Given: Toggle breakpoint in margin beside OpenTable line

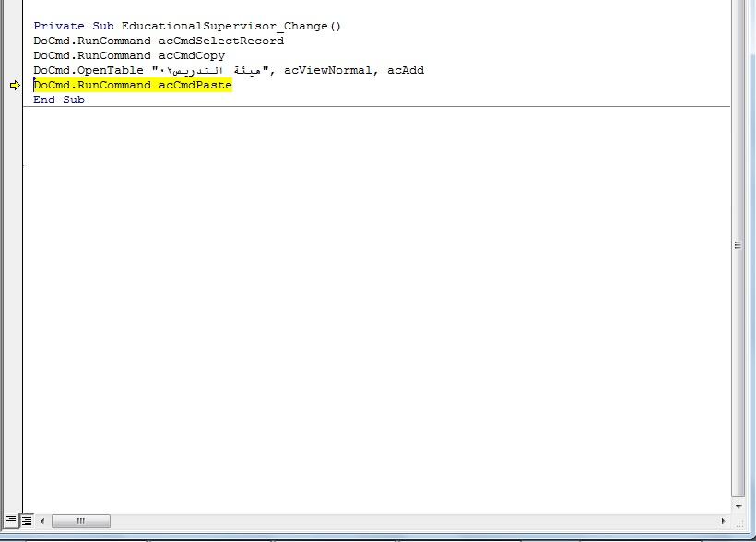Looking at the screenshot, I should pyautogui.click(x=15, y=70).
